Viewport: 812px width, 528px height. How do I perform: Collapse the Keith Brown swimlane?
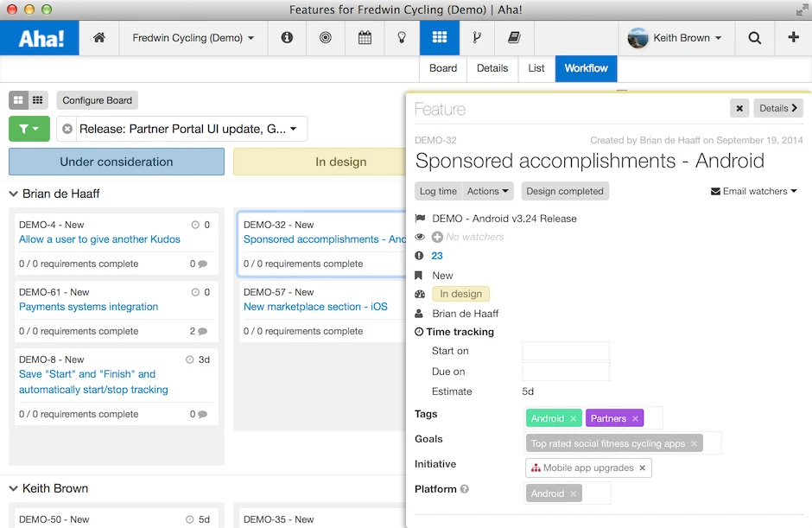14,488
